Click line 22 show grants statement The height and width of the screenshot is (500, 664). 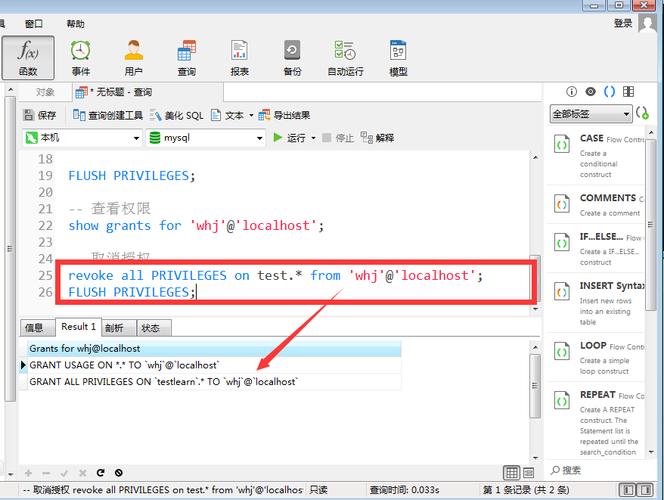tap(196, 226)
